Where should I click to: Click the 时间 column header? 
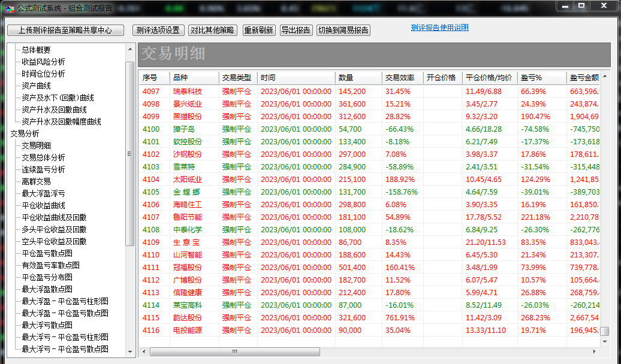pyautogui.click(x=296, y=78)
